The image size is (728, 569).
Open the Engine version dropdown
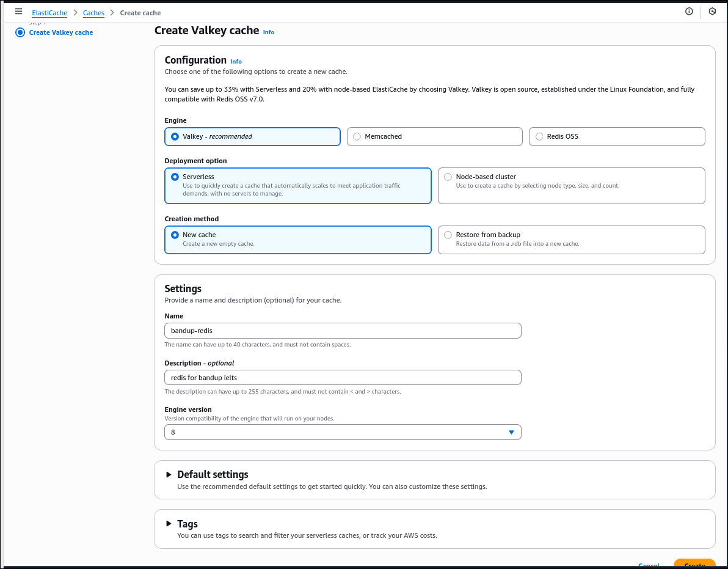[343, 432]
